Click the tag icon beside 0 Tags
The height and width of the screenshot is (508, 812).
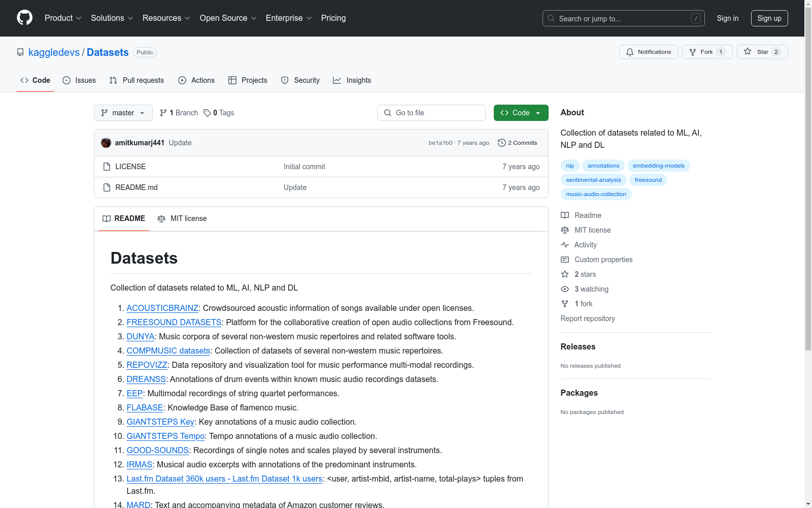pyautogui.click(x=207, y=113)
